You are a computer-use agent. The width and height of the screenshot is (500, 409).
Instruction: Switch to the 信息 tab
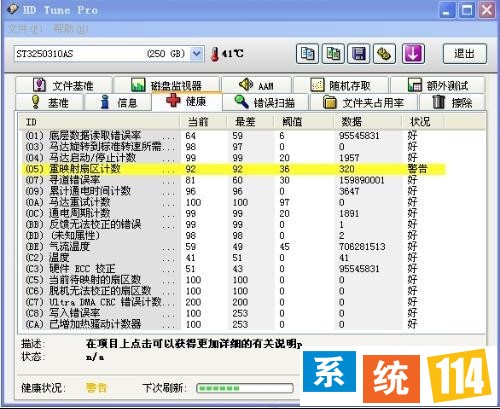tap(119, 102)
